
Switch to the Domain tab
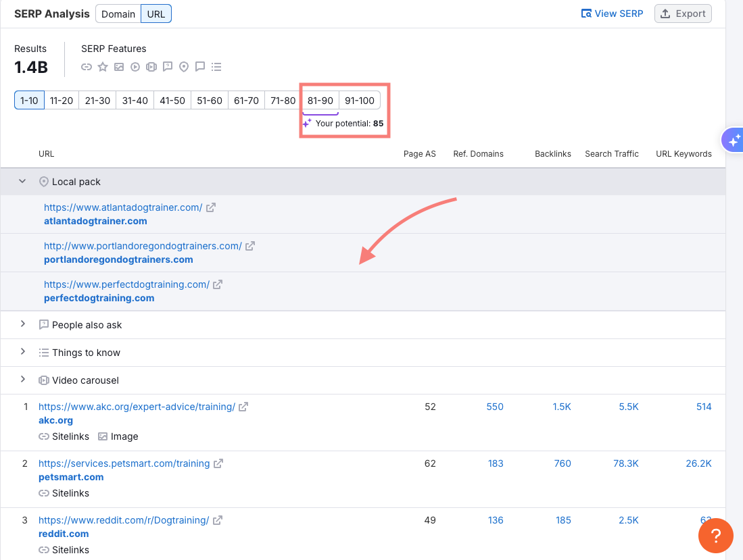(x=118, y=14)
